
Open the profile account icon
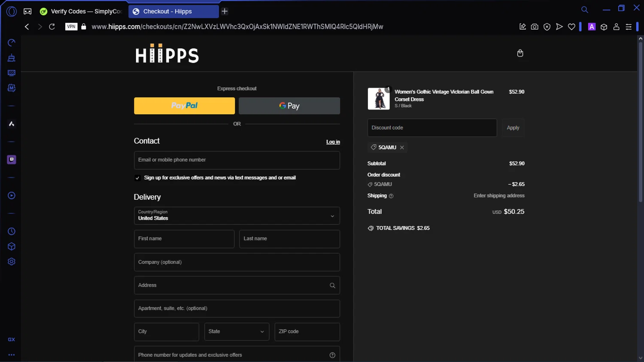click(x=616, y=27)
